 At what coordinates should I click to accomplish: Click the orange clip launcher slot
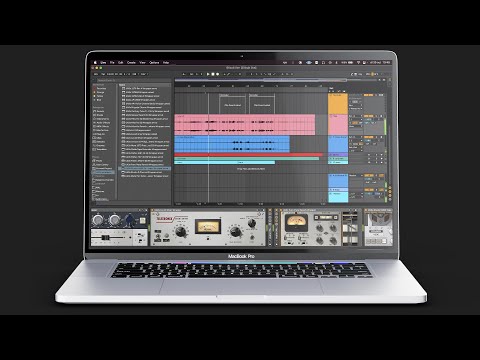[338, 104]
